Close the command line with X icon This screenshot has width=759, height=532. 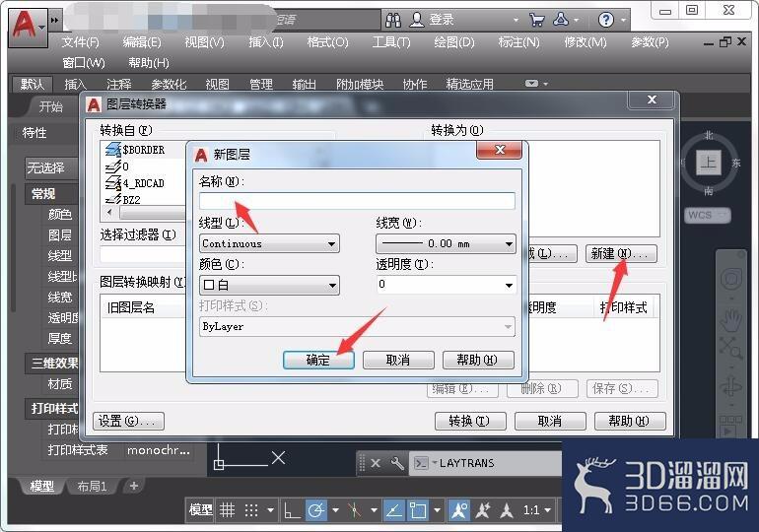pyautogui.click(x=376, y=463)
